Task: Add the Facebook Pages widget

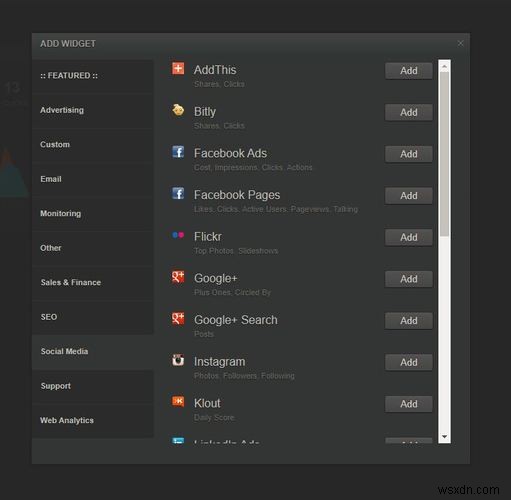Action: point(409,196)
